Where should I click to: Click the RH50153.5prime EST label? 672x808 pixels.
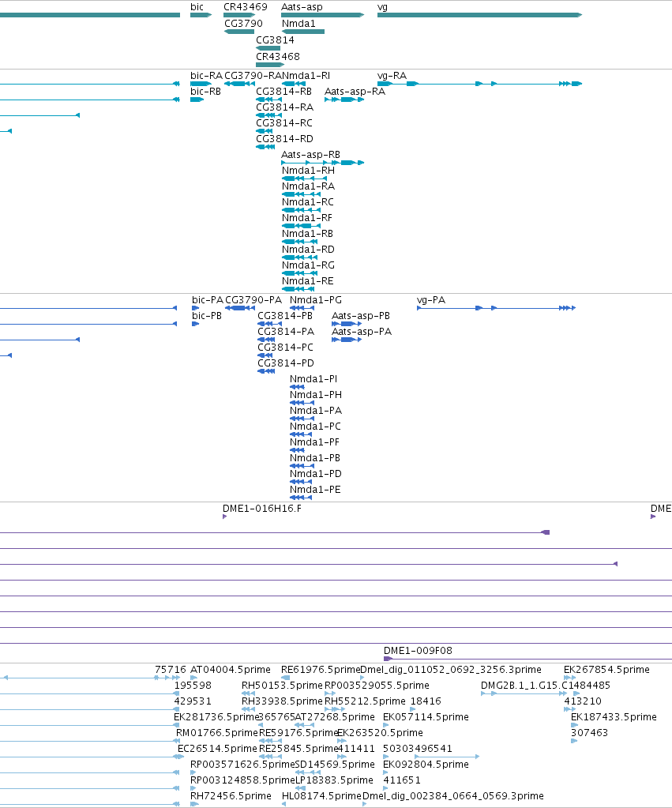[282, 686]
